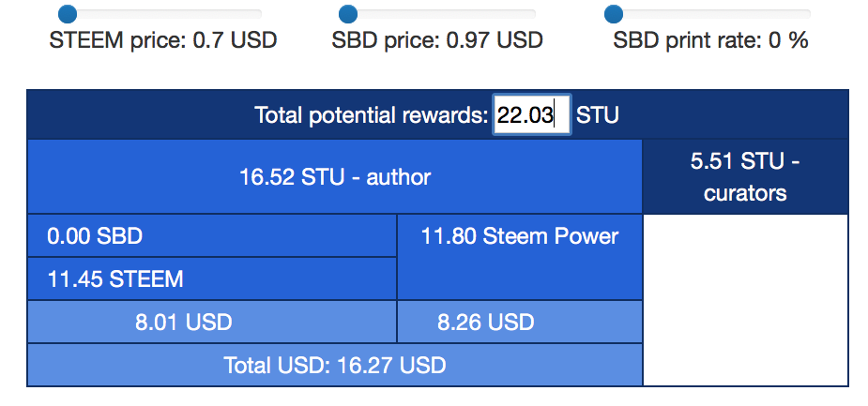The width and height of the screenshot is (868, 406).
Task: Focus the total potential rewards input field
Action: click(x=531, y=115)
